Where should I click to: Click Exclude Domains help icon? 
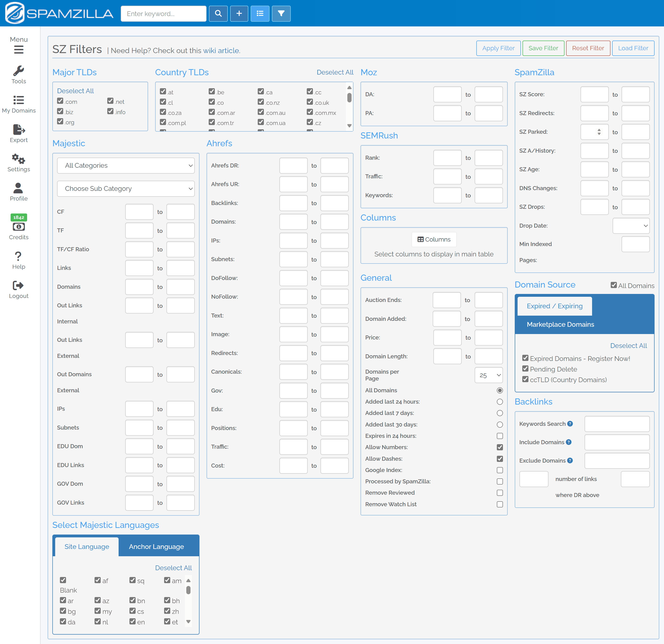tap(570, 460)
